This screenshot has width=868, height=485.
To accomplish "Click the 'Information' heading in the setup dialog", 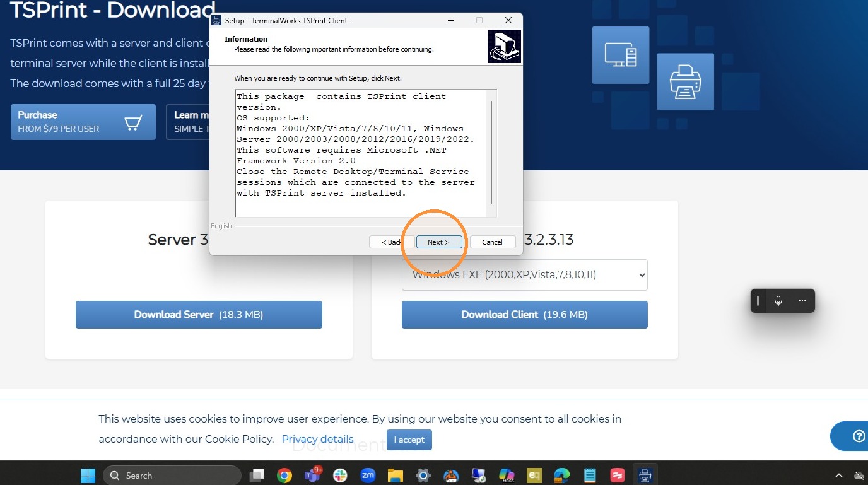I will point(246,39).
